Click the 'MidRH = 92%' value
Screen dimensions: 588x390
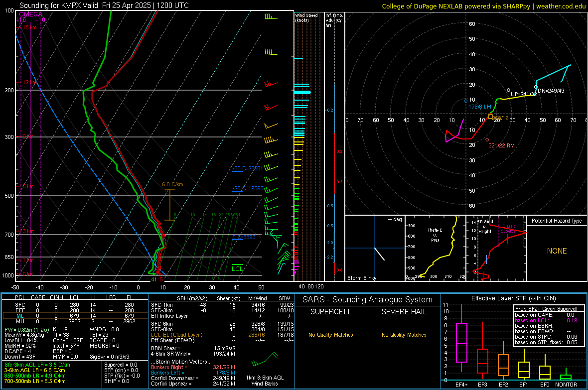coord(20,346)
